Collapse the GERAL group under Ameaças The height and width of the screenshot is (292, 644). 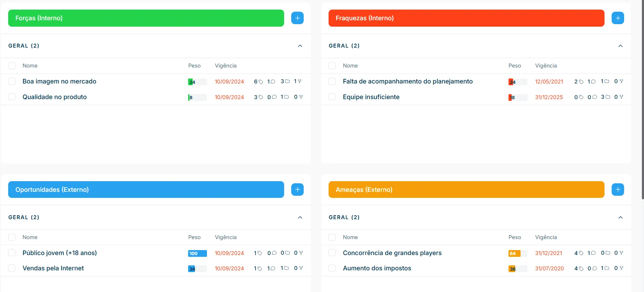(x=620, y=217)
